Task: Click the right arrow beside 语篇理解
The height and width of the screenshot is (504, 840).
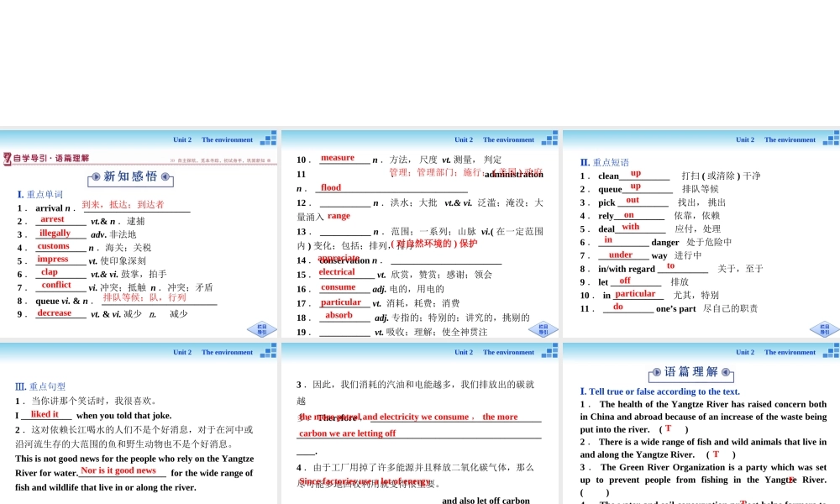Action: (x=727, y=372)
